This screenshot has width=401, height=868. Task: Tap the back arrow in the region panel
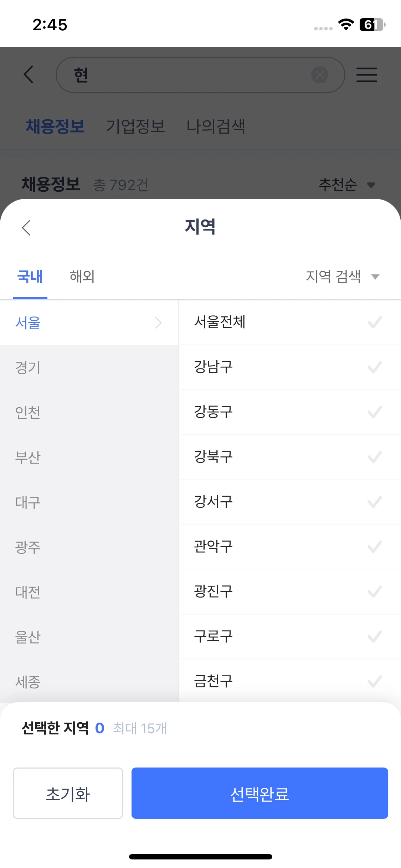coord(26,227)
